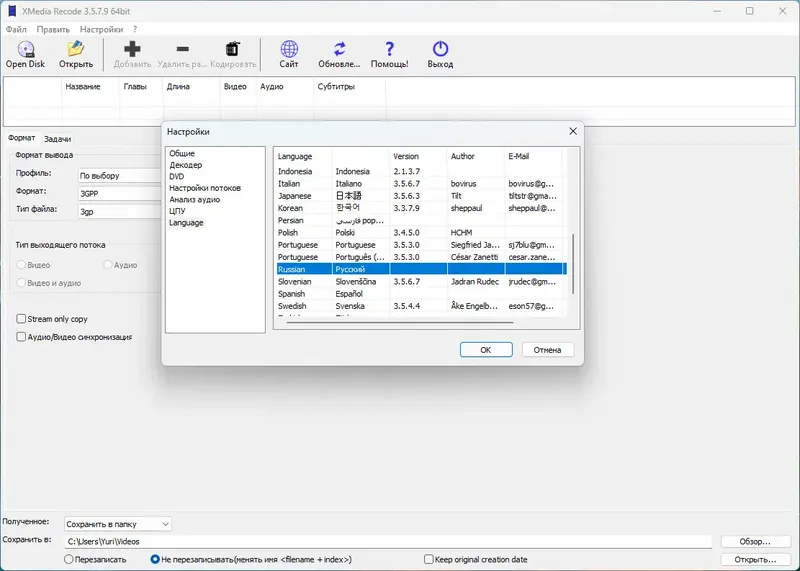Click the save path input field
The image size is (800, 571).
(388, 541)
